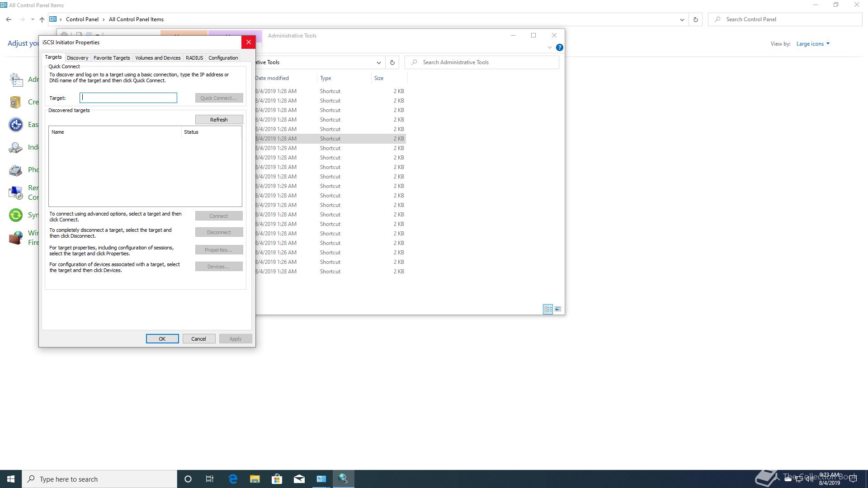Switch to large icons view button
The image size is (868, 488).
click(557, 309)
